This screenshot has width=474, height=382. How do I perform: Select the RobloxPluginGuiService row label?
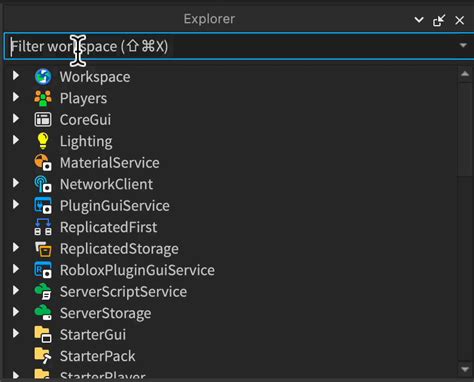click(137, 270)
